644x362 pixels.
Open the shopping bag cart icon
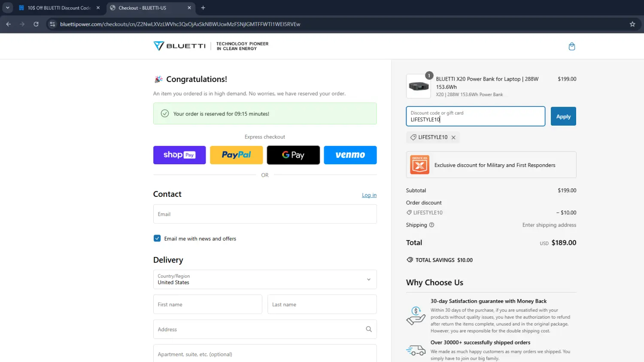click(x=571, y=46)
